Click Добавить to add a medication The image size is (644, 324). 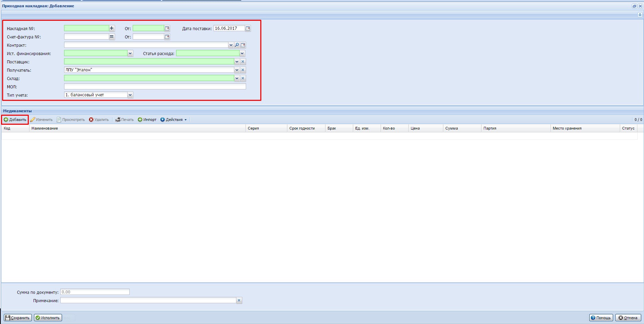(x=15, y=120)
